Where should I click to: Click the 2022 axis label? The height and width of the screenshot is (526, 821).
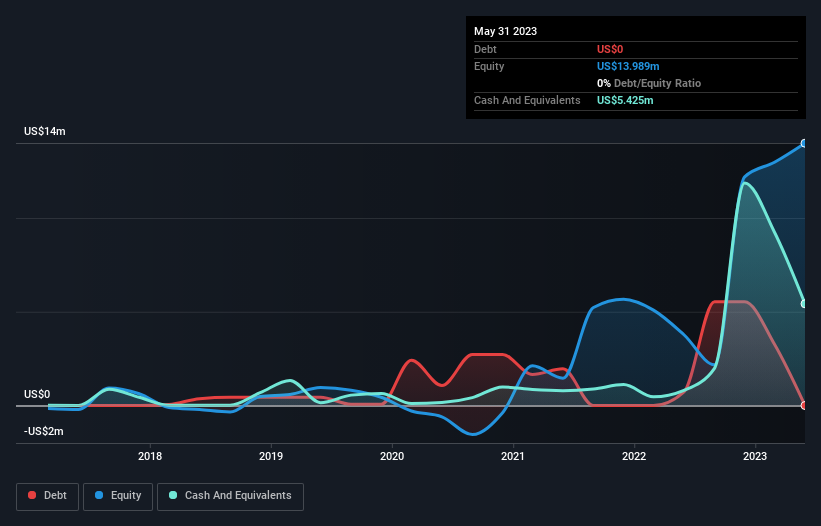634,456
